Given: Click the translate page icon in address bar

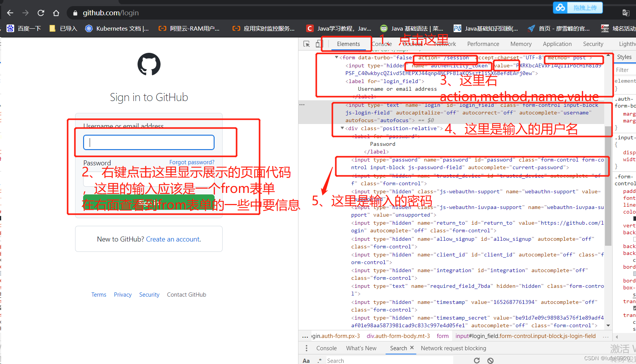Looking at the screenshot, I should [626, 13].
